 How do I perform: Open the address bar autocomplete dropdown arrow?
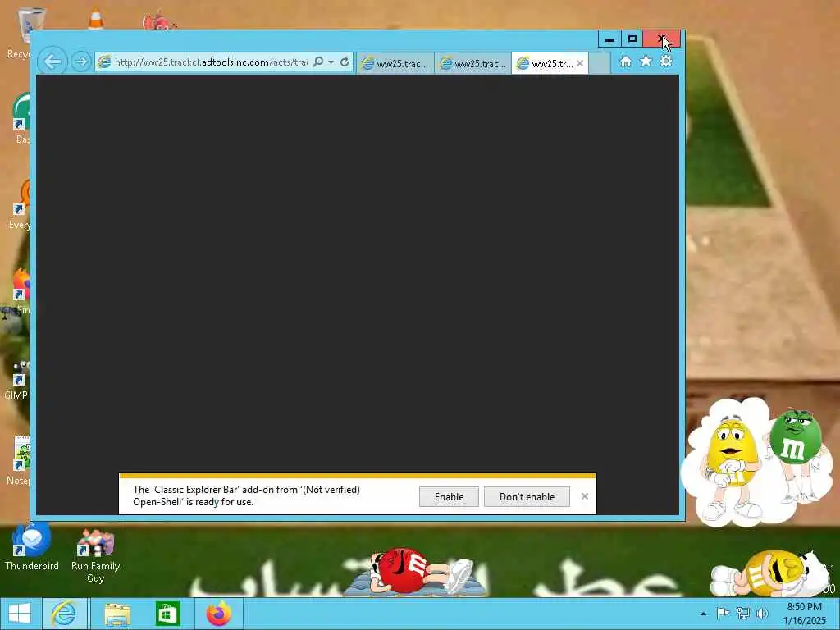(331, 62)
